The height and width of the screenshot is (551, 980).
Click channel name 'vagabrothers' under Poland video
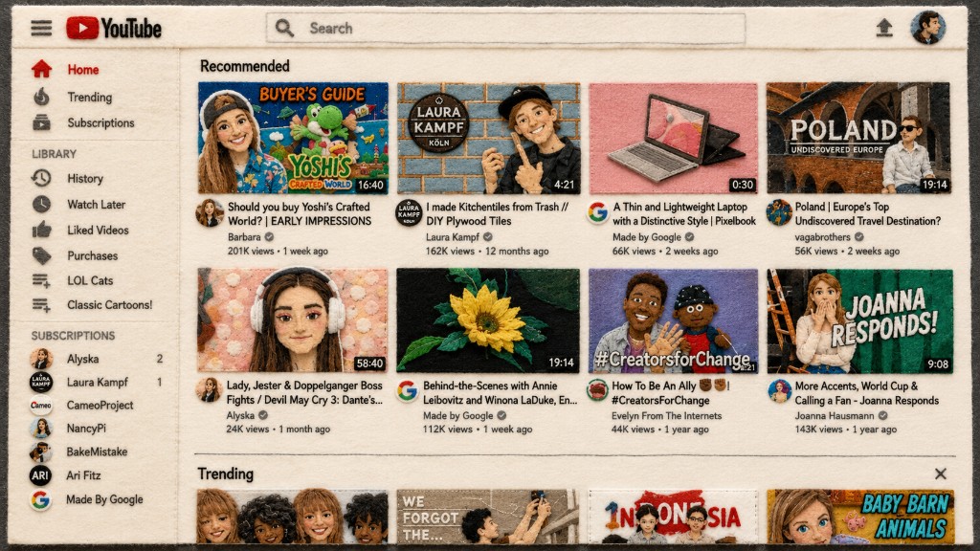[x=822, y=237]
